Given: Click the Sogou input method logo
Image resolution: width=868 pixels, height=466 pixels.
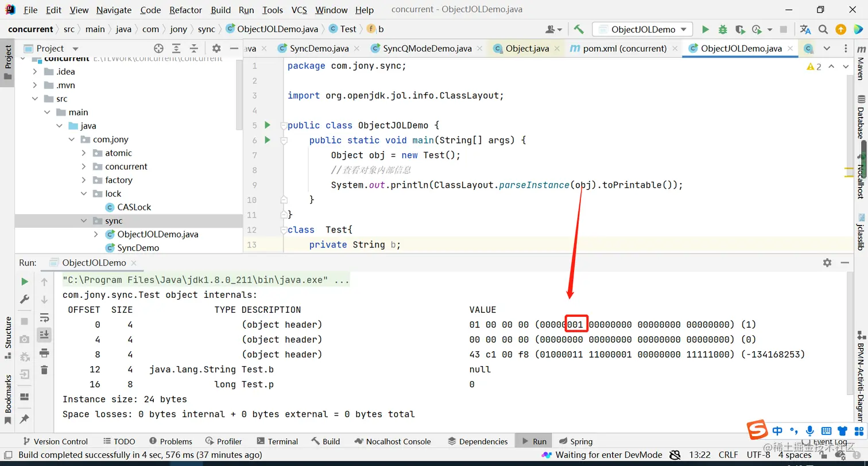Looking at the screenshot, I should click(757, 430).
